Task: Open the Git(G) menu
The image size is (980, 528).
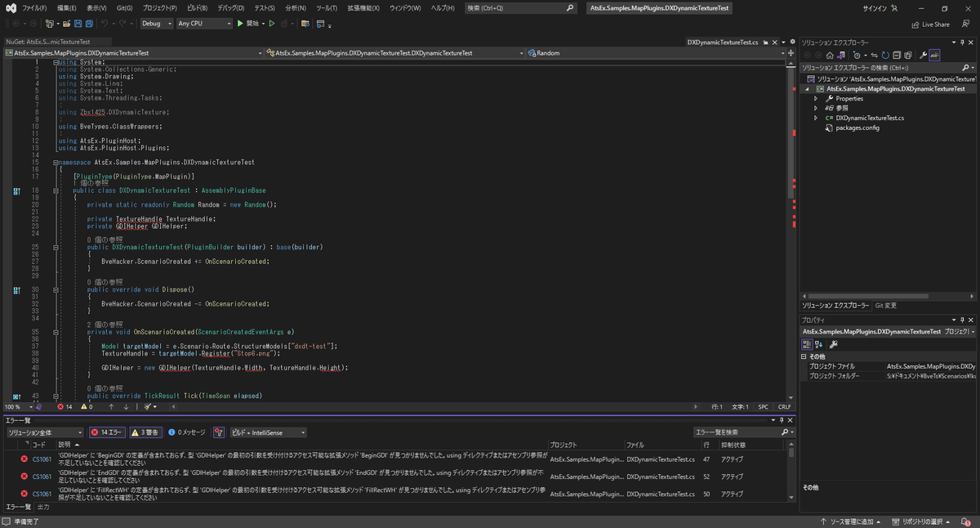Action: [124, 7]
